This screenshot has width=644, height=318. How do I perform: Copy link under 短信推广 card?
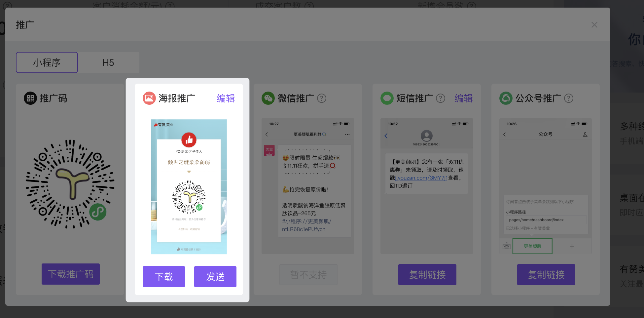click(x=427, y=275)
